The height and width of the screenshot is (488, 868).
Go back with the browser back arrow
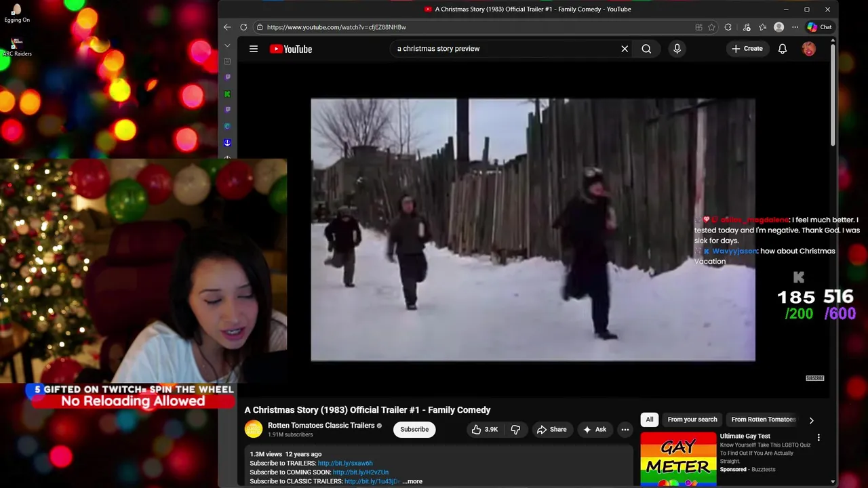(x=227, y=27)
